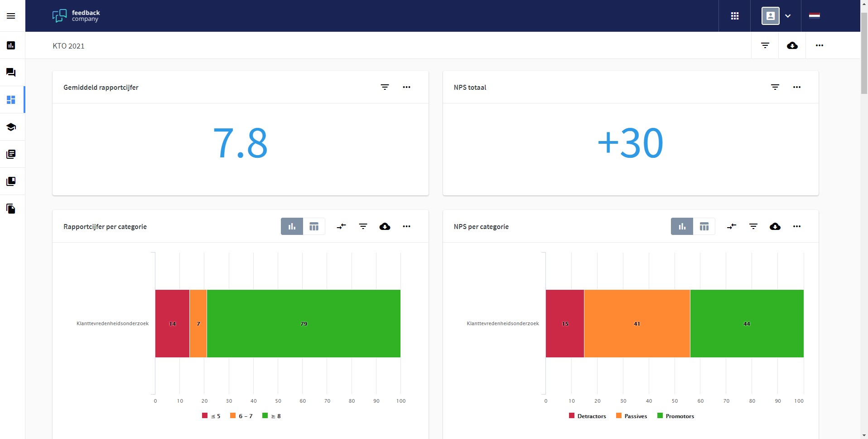Click the NPS totaal widget title
This screenshot has width=868, height=439.
coord(470,88)
